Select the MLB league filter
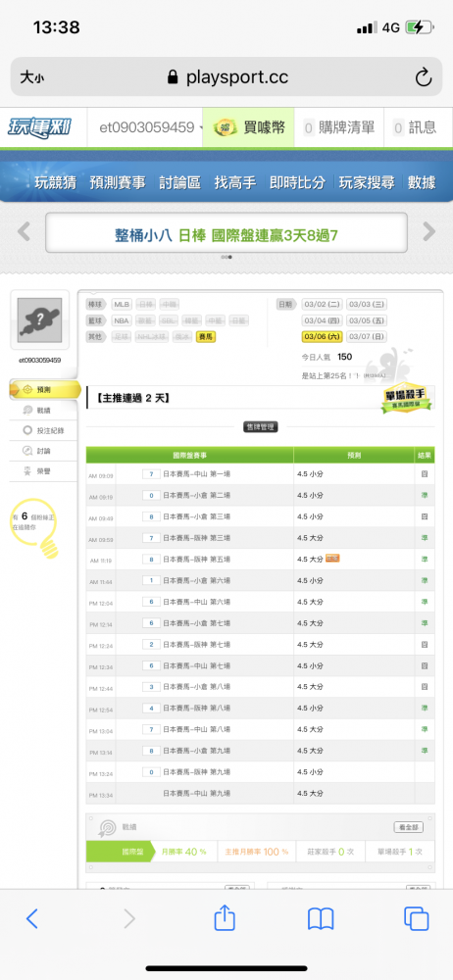 122,305
